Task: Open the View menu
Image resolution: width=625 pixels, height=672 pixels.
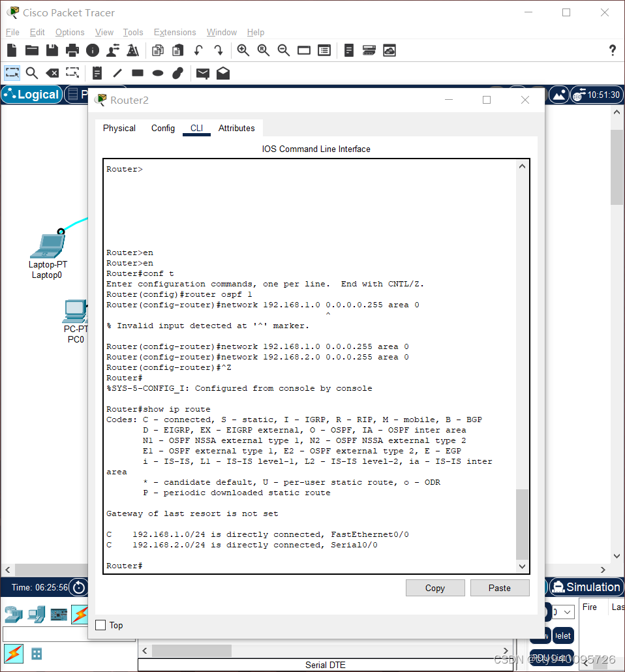Action: coord(104,32)
